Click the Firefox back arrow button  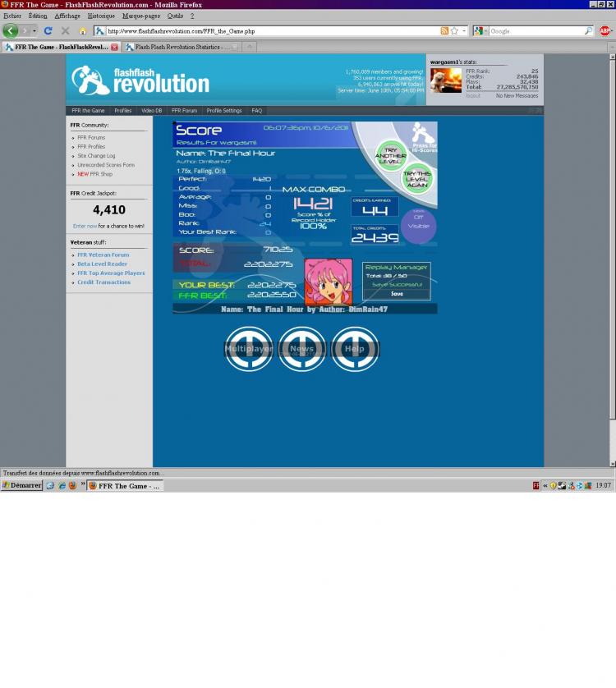pyautogui.click(x=10, y=30)
